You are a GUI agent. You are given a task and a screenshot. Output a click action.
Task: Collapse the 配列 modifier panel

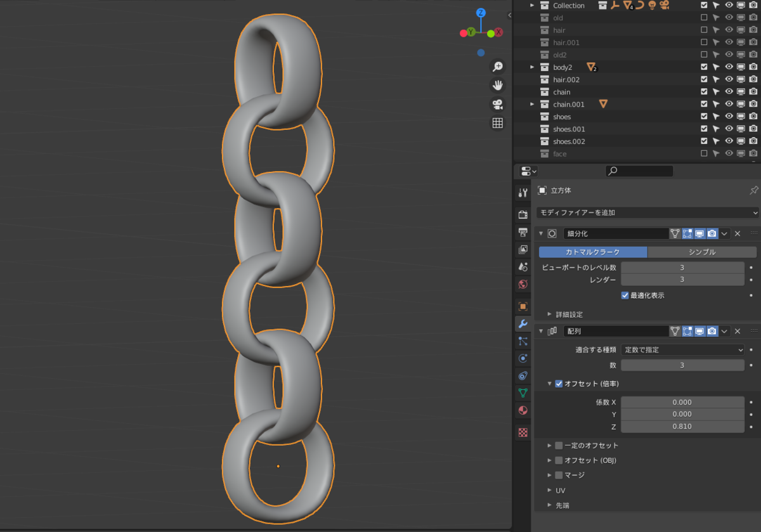point(541,331)
